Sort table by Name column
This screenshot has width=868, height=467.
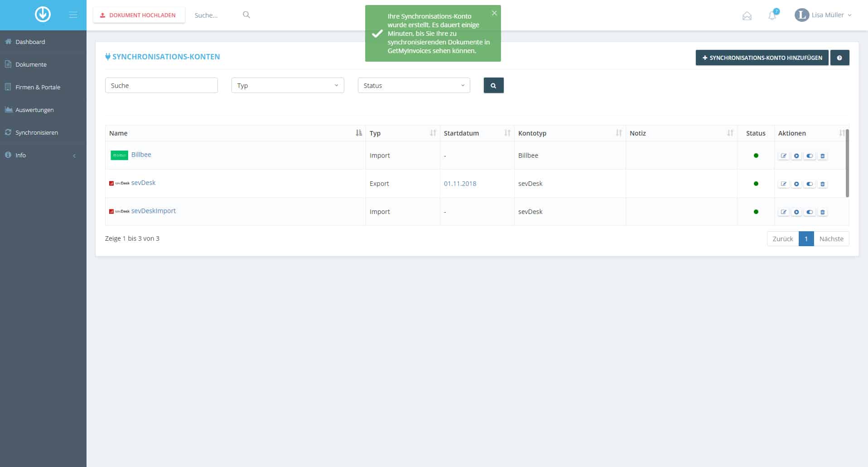pyautogui.click(x=236, y=133)
